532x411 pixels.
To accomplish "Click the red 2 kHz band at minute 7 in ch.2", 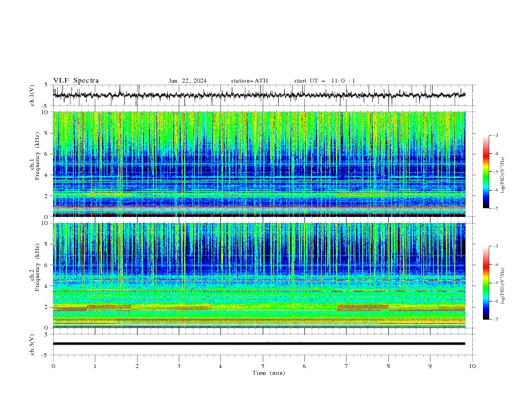I will point(363,306).
